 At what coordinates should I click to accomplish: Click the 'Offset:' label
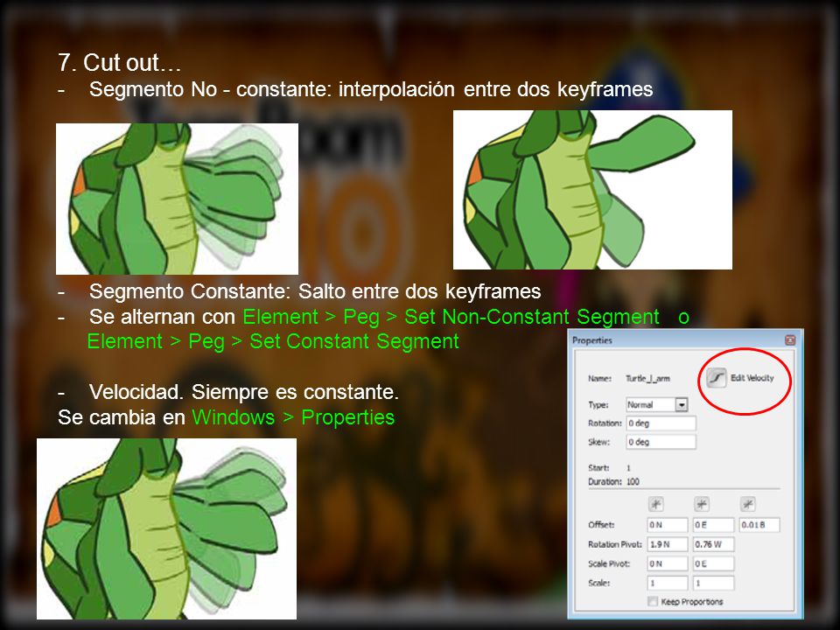(601, 525)
